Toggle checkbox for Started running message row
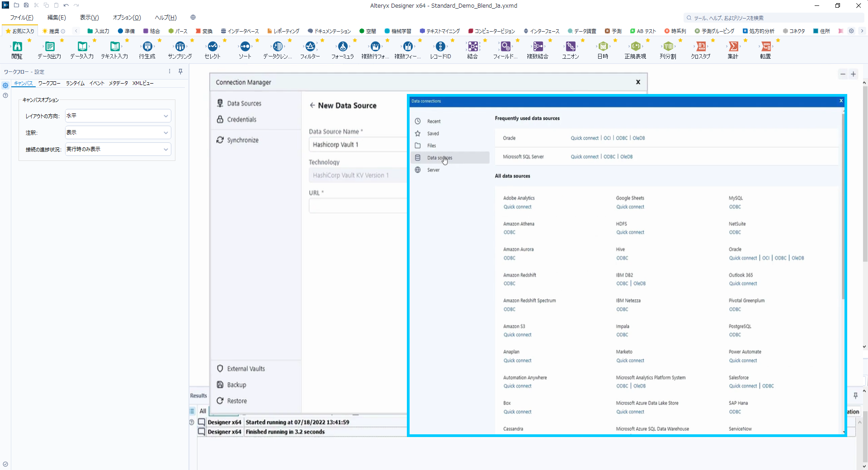Screen dimensions: 868x470 tap(202, 422)
